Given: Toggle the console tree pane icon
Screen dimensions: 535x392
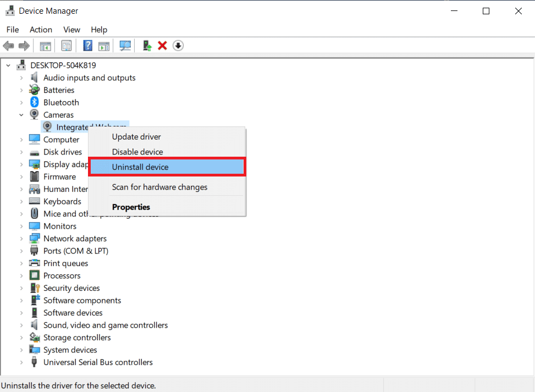Looking at the screenshot, I should tap(46, 46).
